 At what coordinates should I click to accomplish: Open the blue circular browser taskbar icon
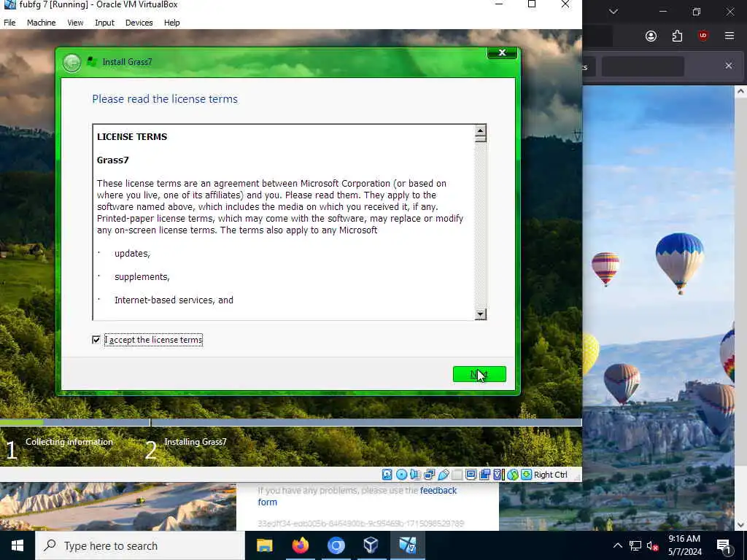[336, 545]
